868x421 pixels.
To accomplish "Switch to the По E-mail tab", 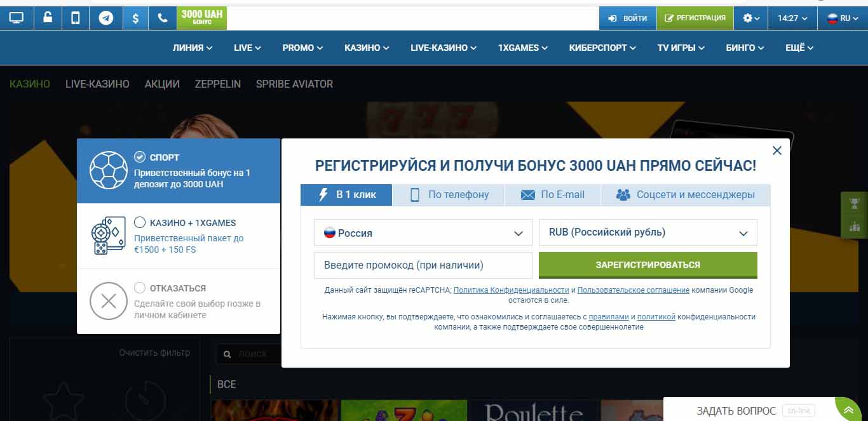I will (552, 195).
